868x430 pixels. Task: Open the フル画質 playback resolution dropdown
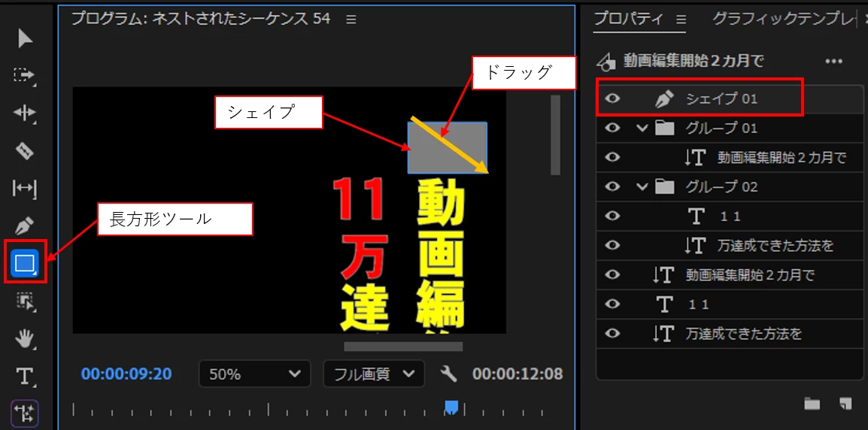374,374
